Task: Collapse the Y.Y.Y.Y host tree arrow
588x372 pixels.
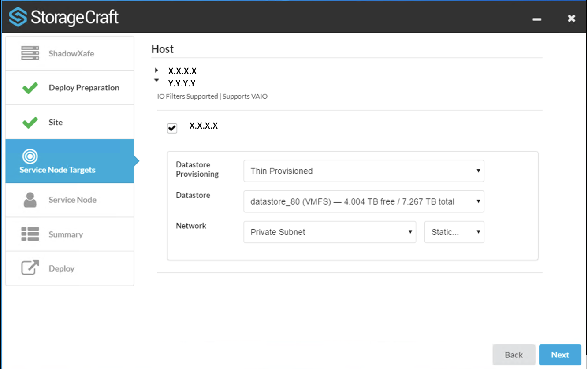Action: click(156, 80)
